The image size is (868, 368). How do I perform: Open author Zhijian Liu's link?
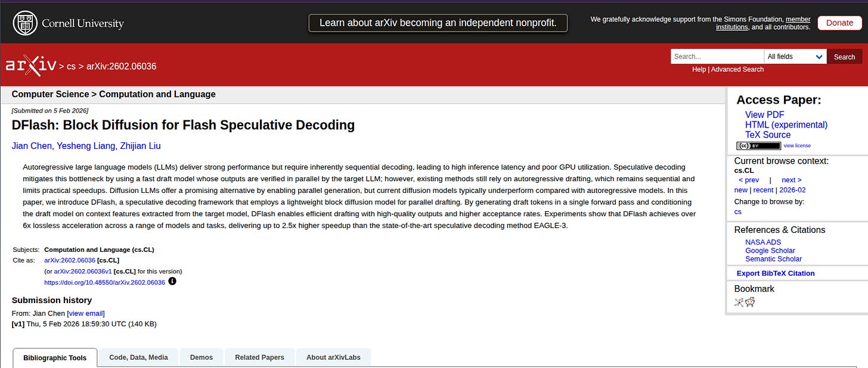pyautogui.click(x=140, y=146)
